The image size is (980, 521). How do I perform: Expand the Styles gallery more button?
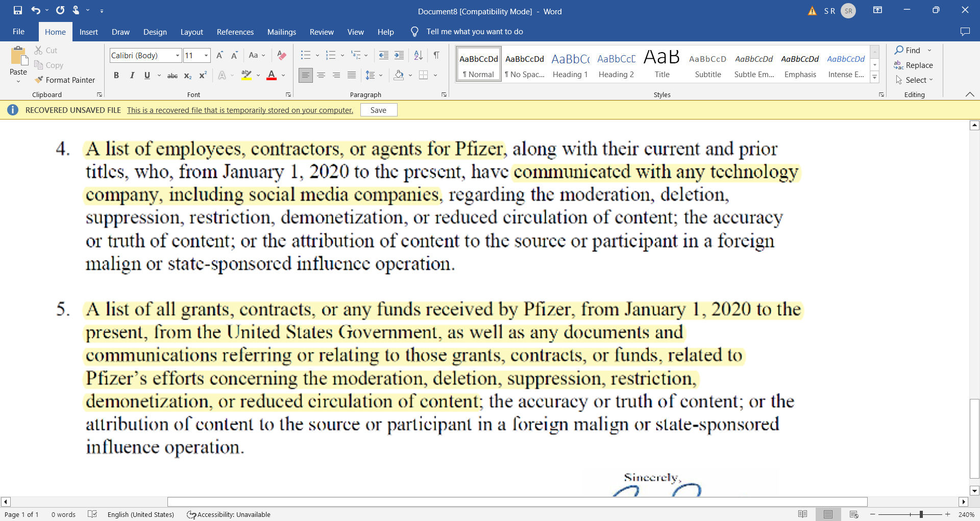[x=875, y=77]
